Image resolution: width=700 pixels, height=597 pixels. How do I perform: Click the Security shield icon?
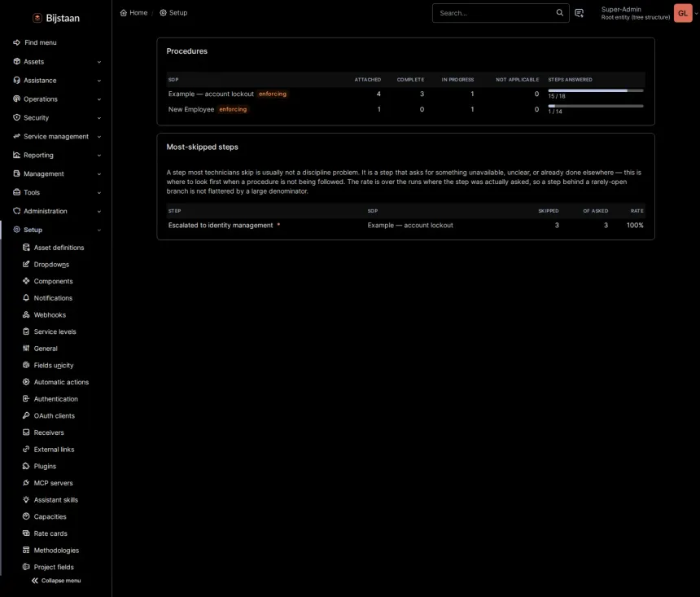tap(16, 117)
